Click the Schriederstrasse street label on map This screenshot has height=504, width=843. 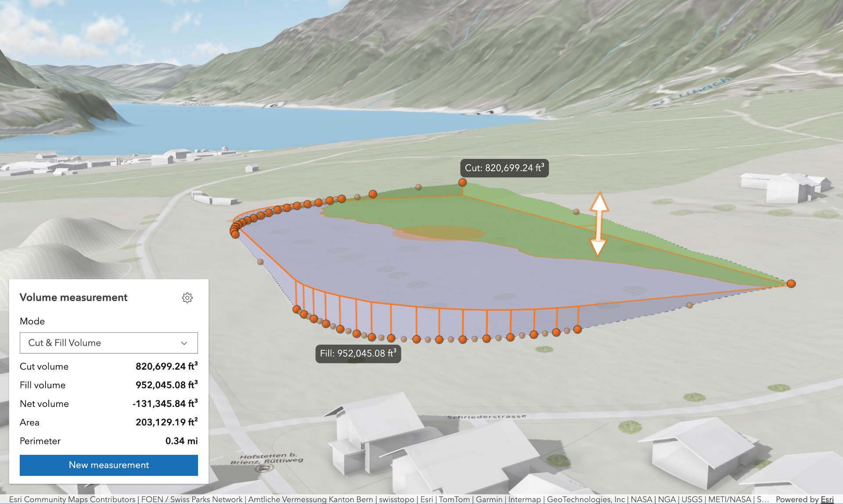(x=486, y=417)
